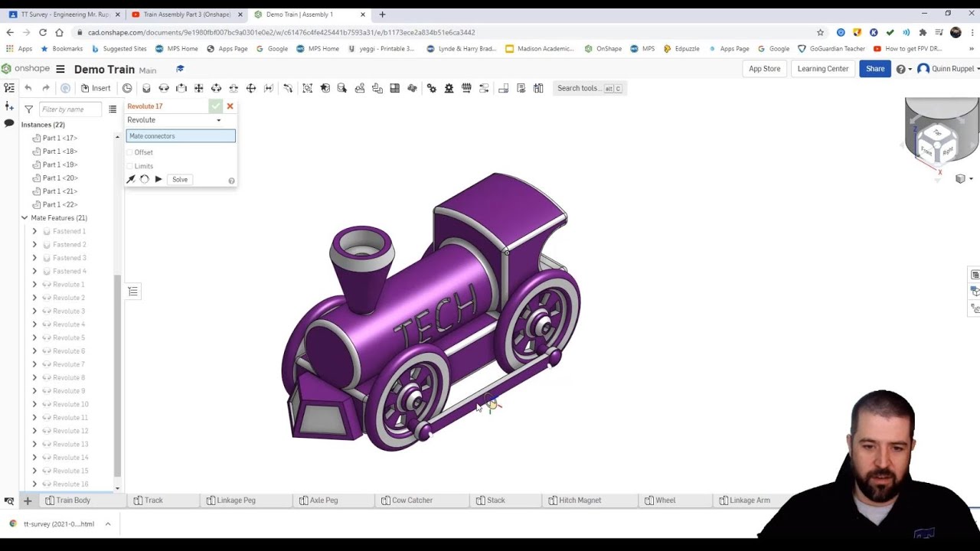Expand the Revolute 5 mate
The width and height of the screenshot is (980, 551).
[34, 337]
